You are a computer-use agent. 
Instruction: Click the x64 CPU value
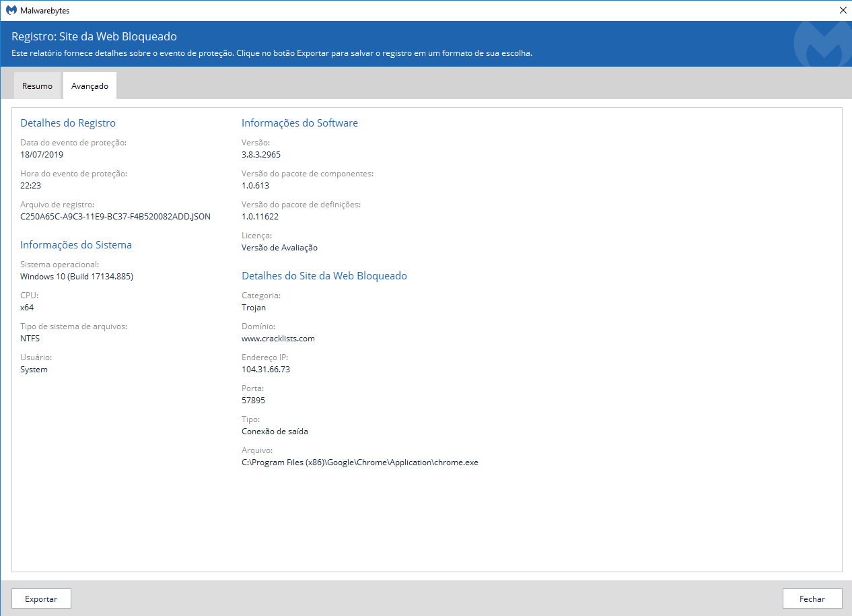coord(27,307)
